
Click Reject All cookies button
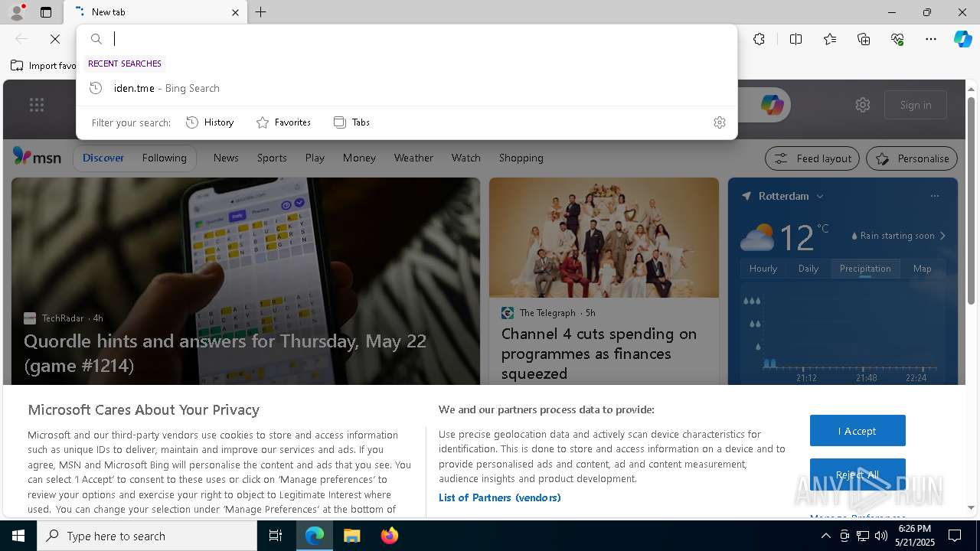click(x=857, y=474)
